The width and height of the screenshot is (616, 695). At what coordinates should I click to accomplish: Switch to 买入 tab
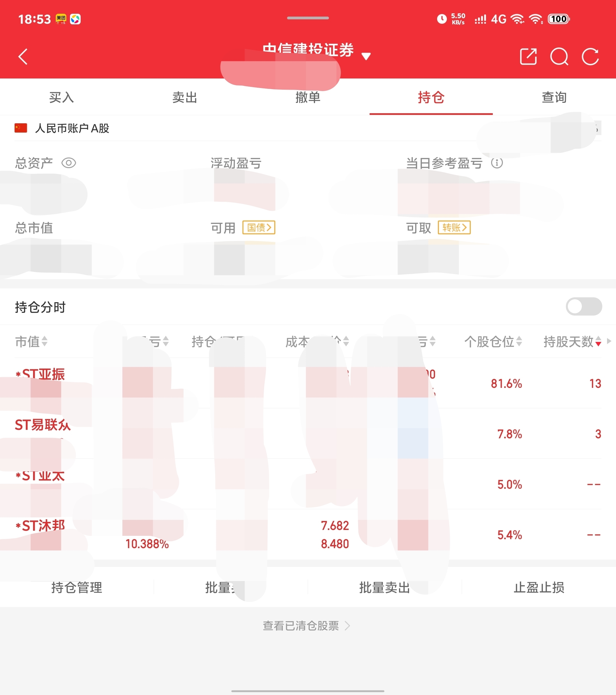pyautogui.click(x=62, y=98)
